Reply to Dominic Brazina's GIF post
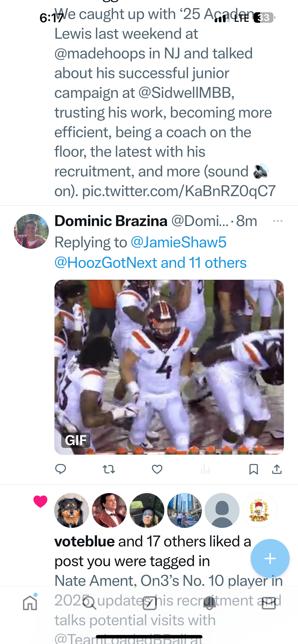This screenshot has width=298, height=644. click(60, 469)
